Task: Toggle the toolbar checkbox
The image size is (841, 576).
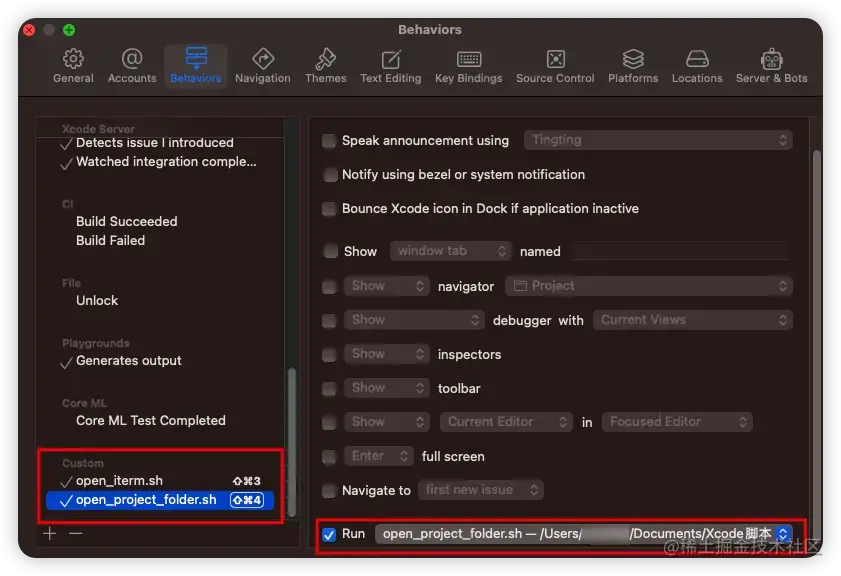Action: coord(329,389)
